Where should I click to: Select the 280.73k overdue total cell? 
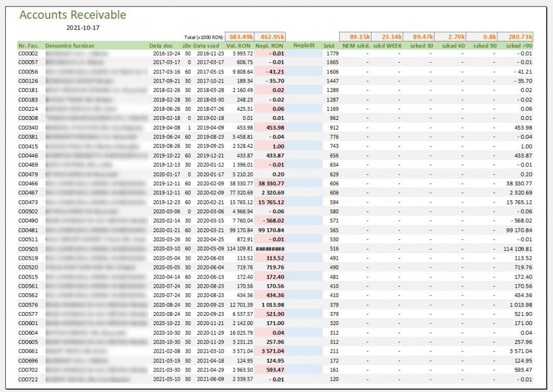pos(520,37)
